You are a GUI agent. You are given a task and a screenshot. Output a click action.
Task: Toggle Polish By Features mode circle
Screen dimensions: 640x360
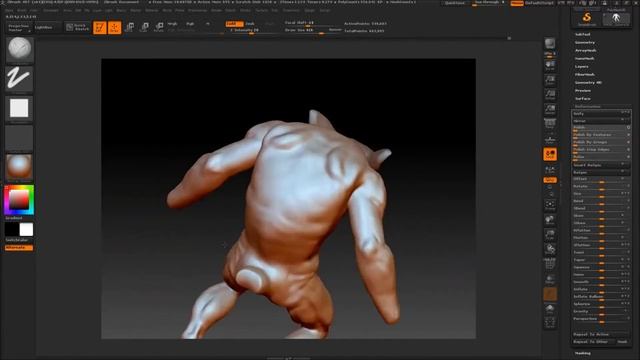(628, 135)
